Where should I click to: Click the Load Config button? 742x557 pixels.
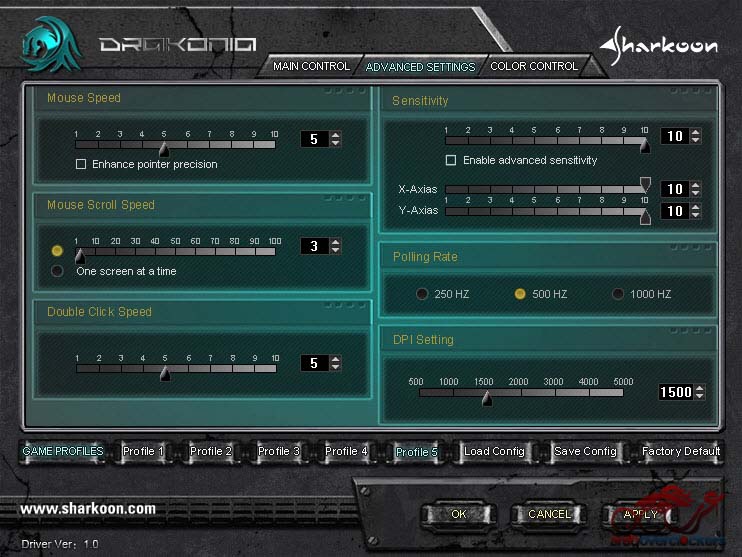tap(494, 451)
